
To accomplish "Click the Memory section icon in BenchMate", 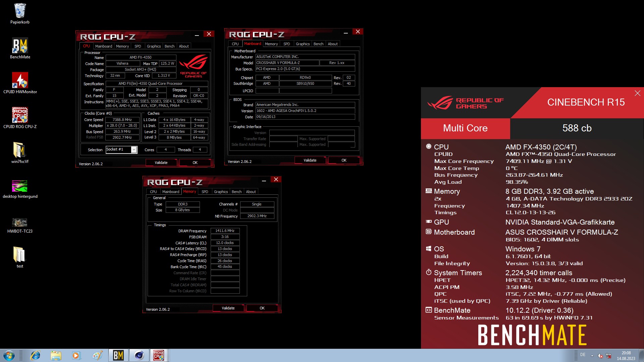I will pyautogui.click(x=428, y=191).
